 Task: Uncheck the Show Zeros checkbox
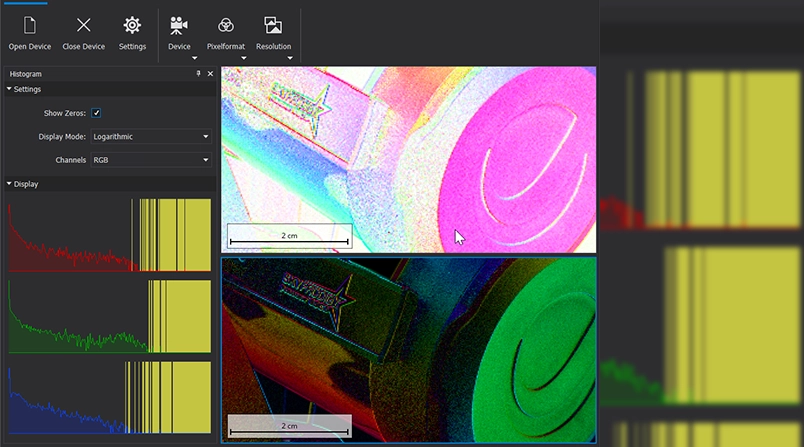tap(96, 113)
